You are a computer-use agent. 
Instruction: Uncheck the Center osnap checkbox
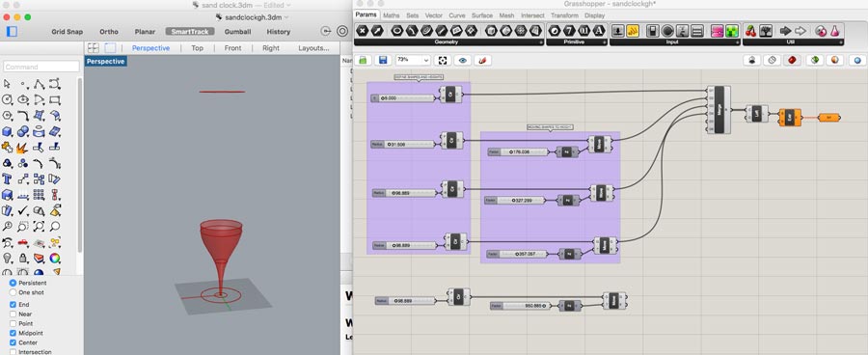(x=13, y=342)
